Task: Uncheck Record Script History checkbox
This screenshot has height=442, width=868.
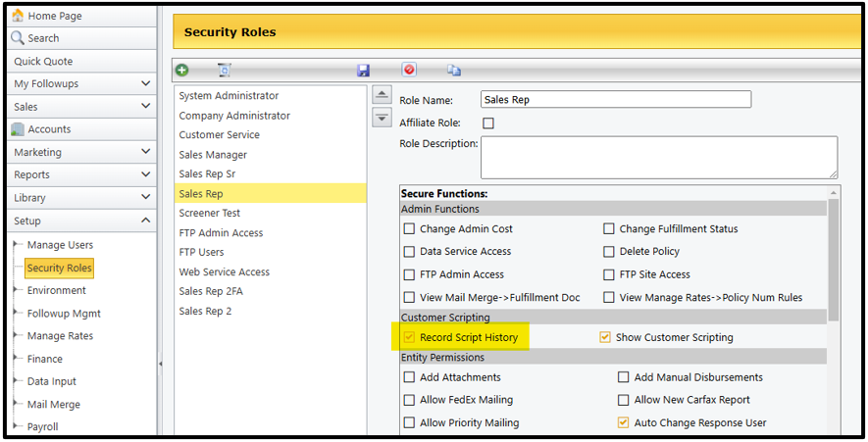Action: (409, 337)
